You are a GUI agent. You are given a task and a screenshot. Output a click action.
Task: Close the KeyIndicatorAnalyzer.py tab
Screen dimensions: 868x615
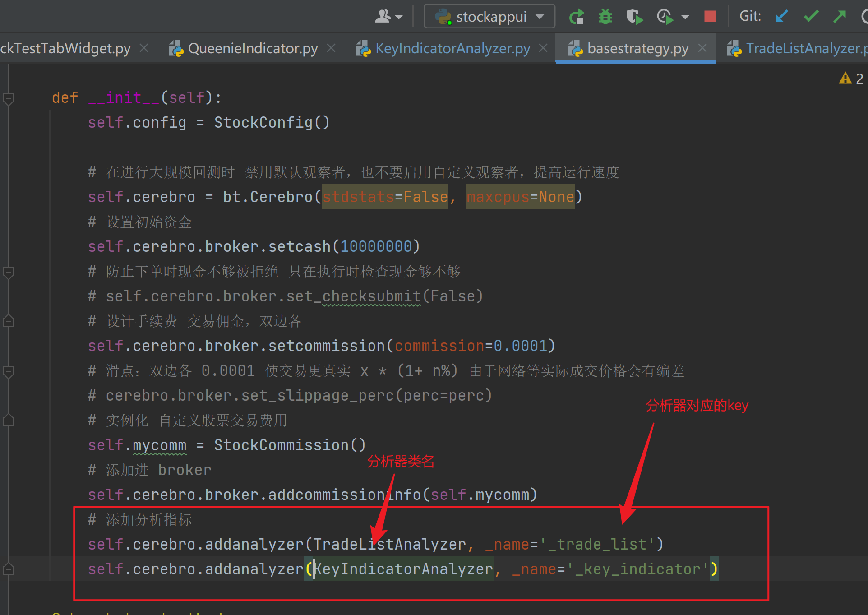click(544, 48)
